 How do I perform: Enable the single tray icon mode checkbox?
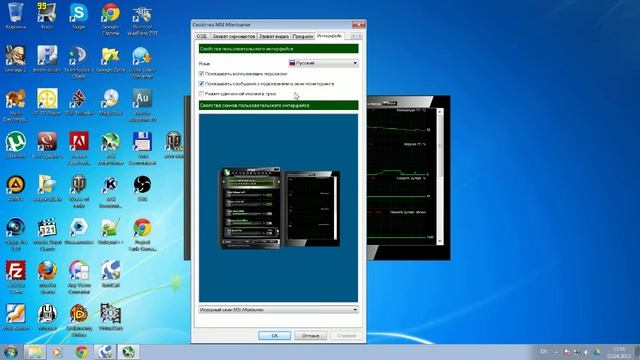tap(201, 94)
